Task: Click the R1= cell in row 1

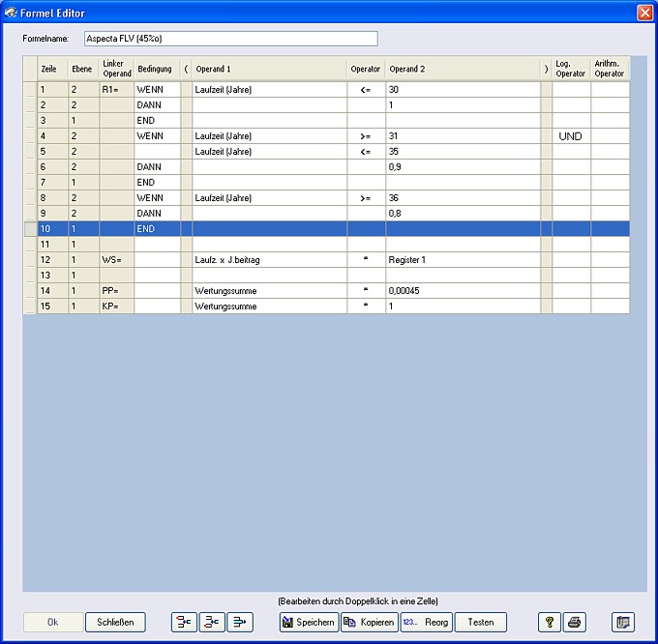Action: point(116,90)
